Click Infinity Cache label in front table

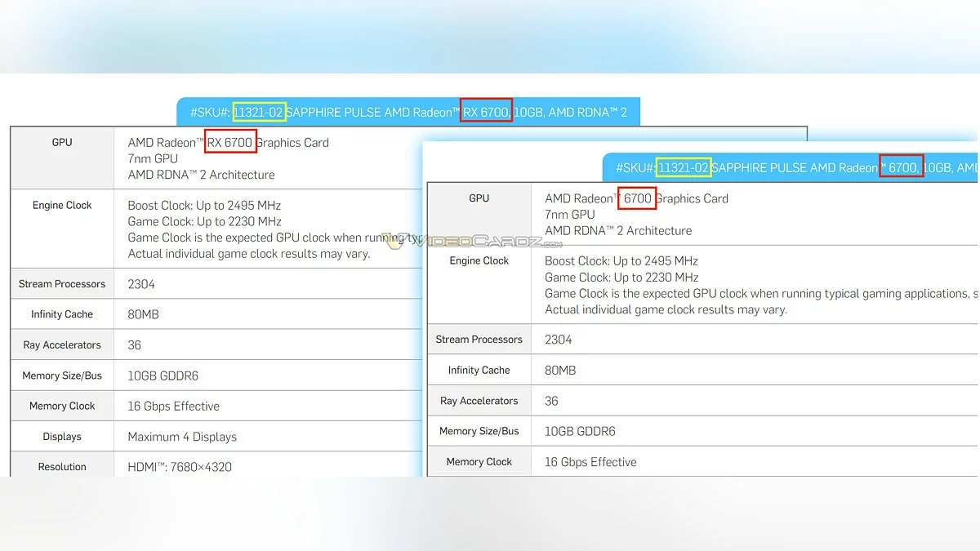479,370
